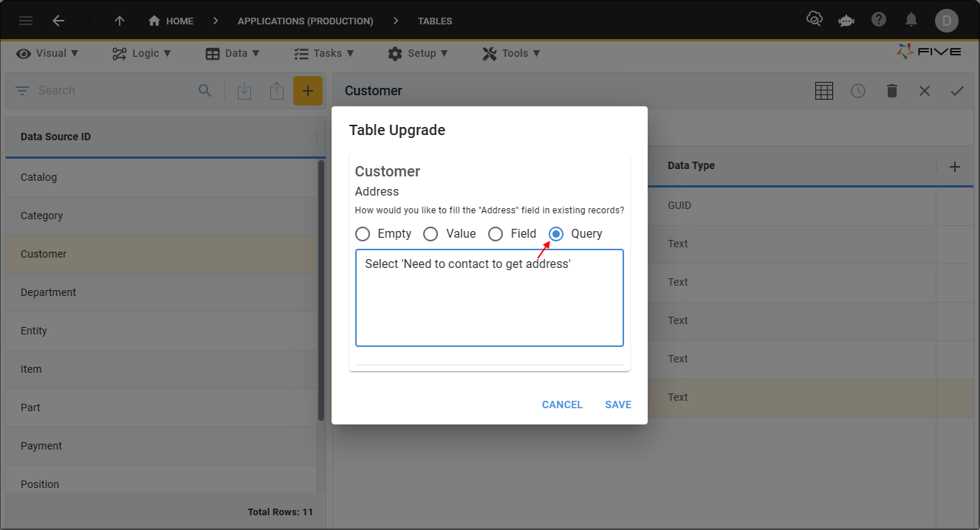Select the Empty radio button

(363, 234)
